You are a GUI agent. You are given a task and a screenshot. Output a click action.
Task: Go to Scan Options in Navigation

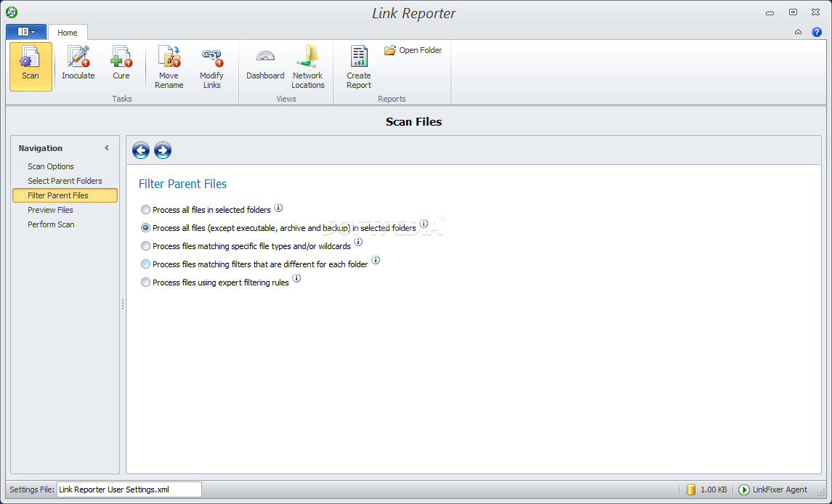(51, 166)
